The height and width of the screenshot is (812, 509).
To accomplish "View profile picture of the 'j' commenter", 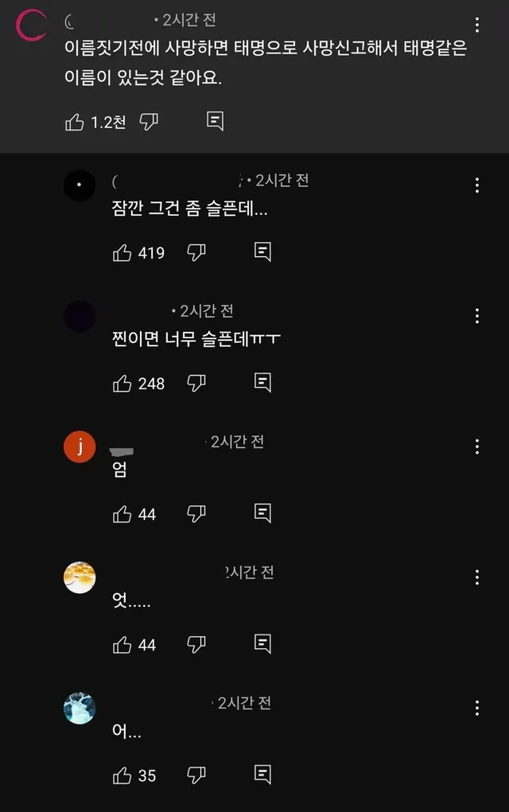I will click(x=80, y=447).
